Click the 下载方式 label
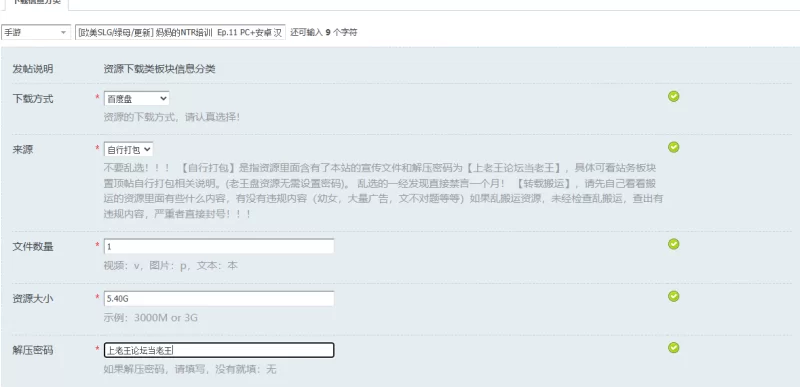Image resolution: width=800 pixels, height=387 pixels. click(x=33, y=99)
